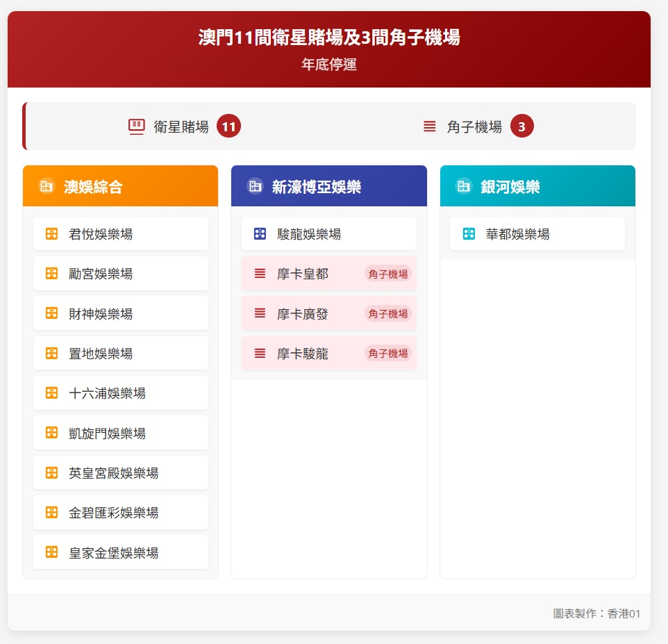
Task: Click the 角子機場 list icon in summary bar
Action: 430,126
